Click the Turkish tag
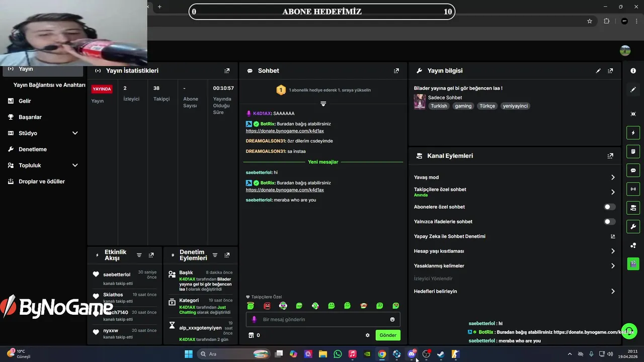Screen dimensions: 644x362 pyautogui.click(x=439, y=106)
